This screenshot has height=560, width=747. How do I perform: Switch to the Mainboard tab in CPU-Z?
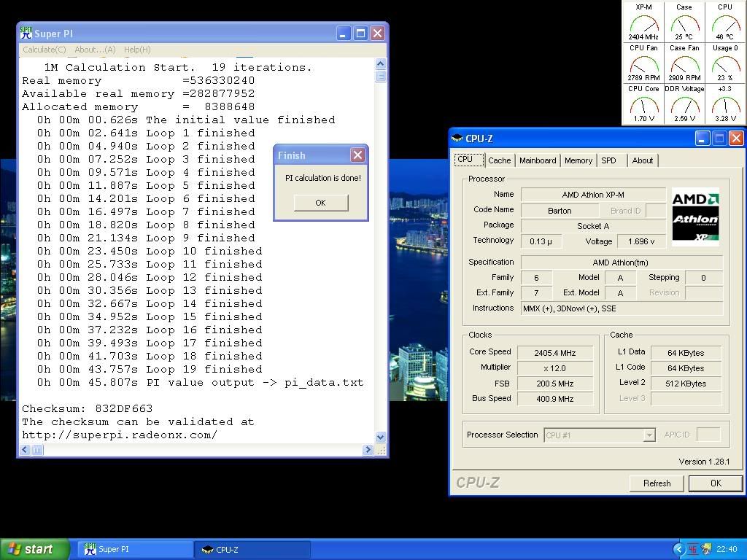538,160
